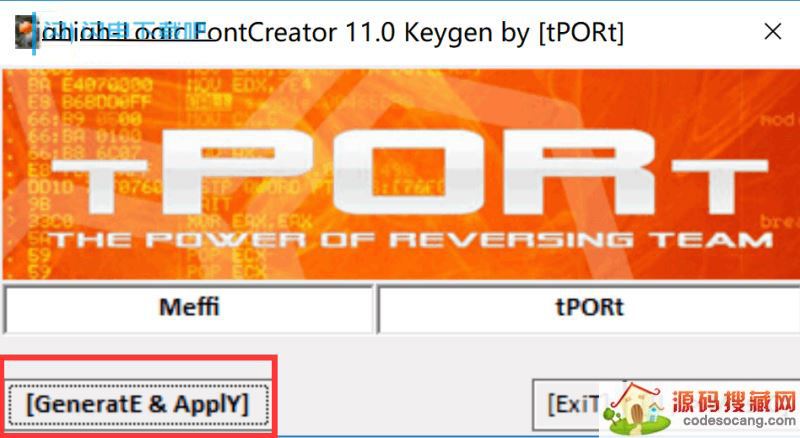Click the codesocang house logo icon
The width and height of the screenshot is (800, 438).
click(636, 408)
